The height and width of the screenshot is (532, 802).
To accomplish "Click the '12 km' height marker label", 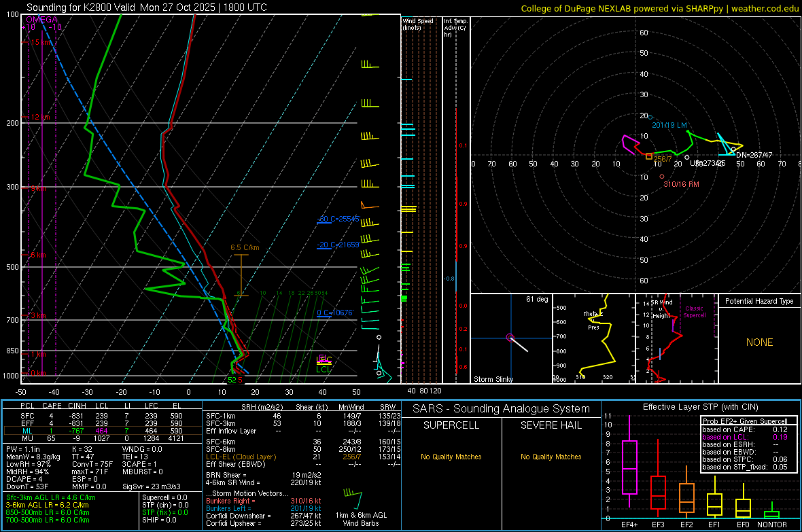I will 40,117.
